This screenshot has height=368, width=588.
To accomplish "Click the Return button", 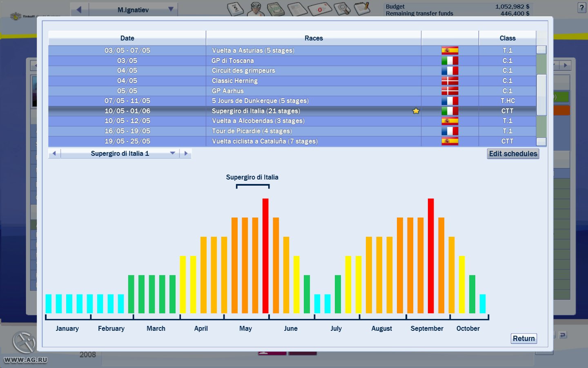I will [524, 339].
